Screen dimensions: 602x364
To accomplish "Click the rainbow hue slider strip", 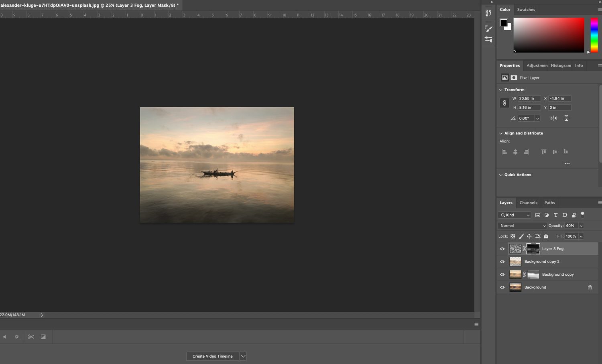I will coord(594,35).
